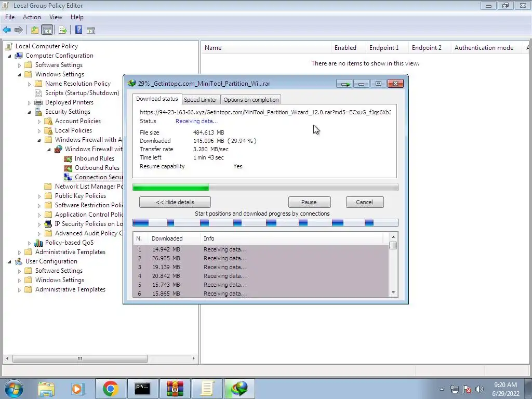
Task: Click connections list scroll up arrow
Action: [393, 237]
